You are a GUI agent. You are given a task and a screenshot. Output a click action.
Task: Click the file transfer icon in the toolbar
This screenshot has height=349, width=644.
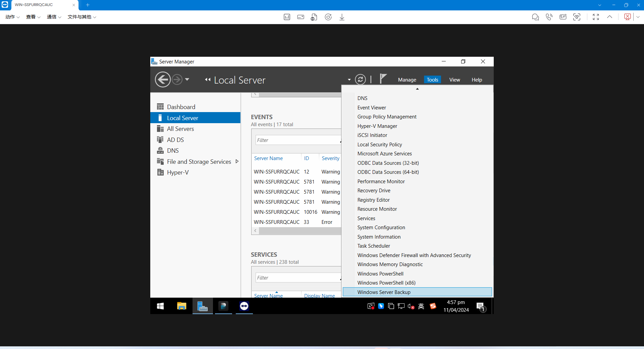point(314,17)
